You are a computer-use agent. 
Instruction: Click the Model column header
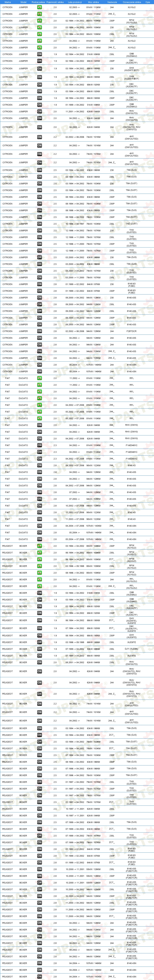(23, 2)
